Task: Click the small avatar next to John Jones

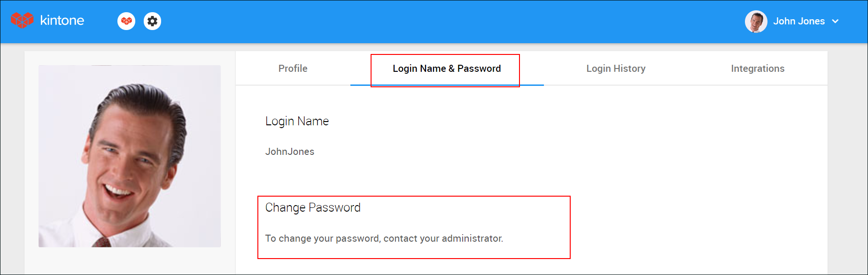Action: pyautogui.click(x=756, y=21)
